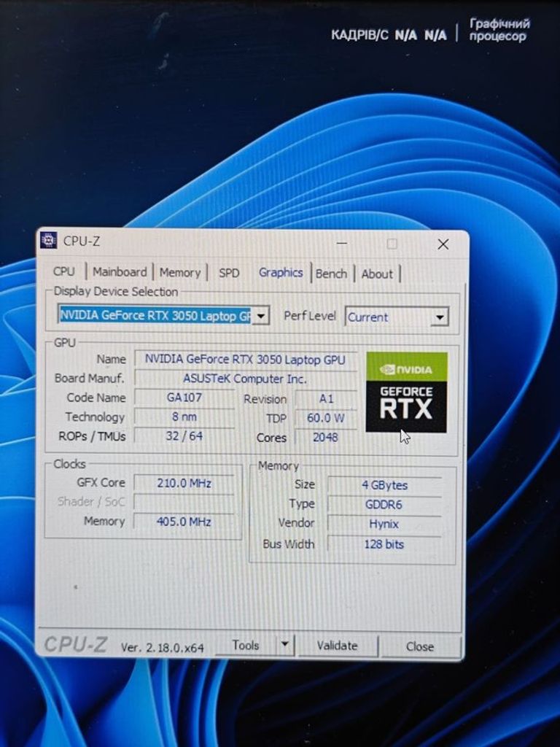Click the Close button at bottom
This screenshot has height=747, width=560.
click(x=420, y=646)
